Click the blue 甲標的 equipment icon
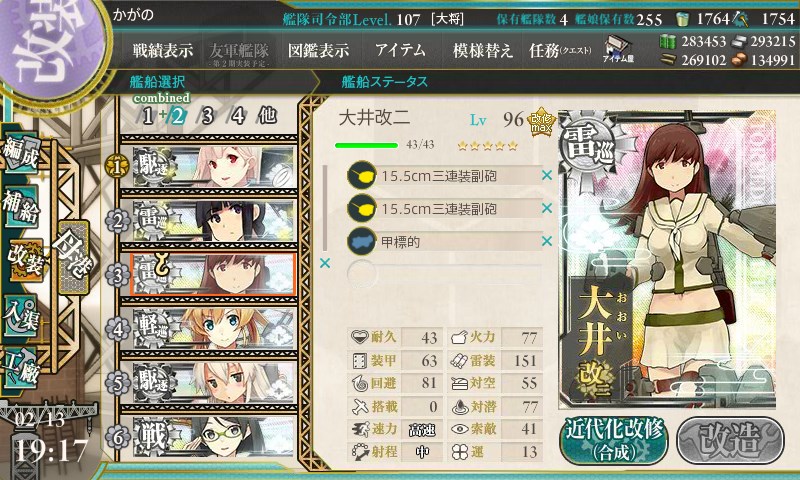 pyautogui.click(x=361, y=241)
